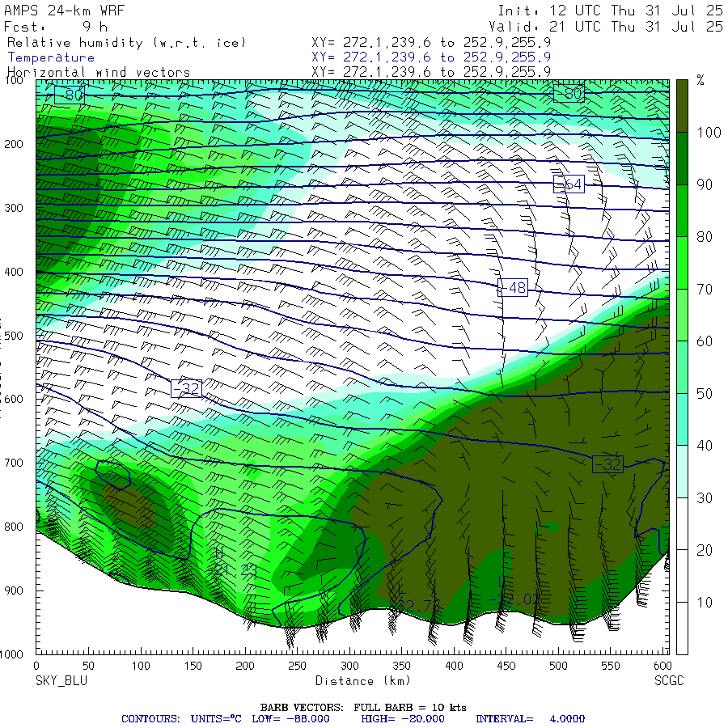The width and height of the screenshot is (728, 728).
Task: Click the 200 pressure tick label
Action: click(14, 145)
